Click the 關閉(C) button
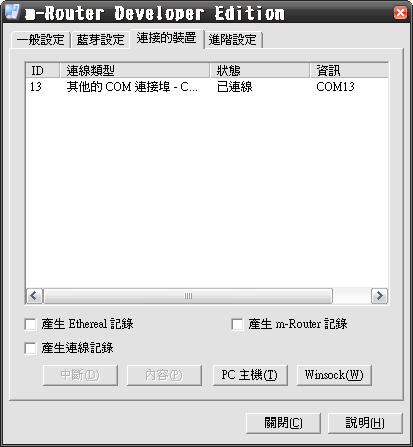This screenshot has height=447, width=413. tap(283, 423)
